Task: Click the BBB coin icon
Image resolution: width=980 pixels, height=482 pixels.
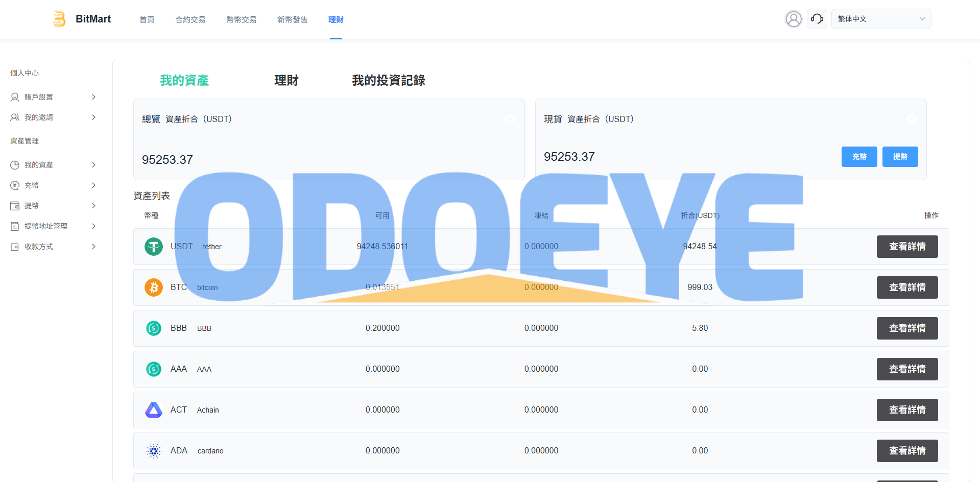Action: (153, 328)
